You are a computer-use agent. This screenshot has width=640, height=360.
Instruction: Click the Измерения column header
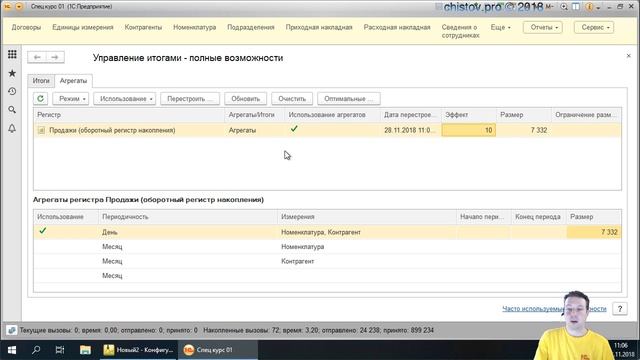[367, 217]
